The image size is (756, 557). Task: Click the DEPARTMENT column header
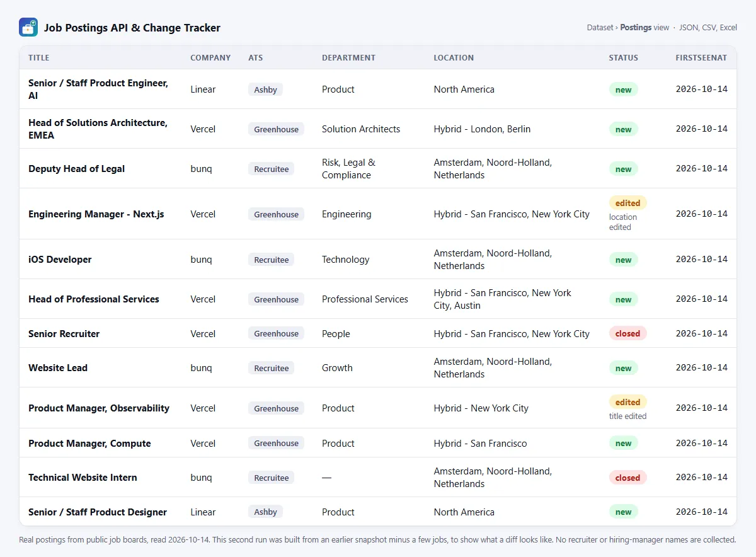tap(348, 57)
